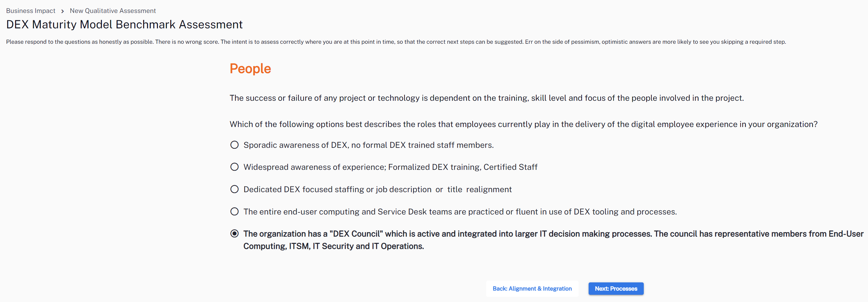Choose the Widespread awareness of experience radio button
The width and height of the screenshot is (868, 302).
click(234, 167)
